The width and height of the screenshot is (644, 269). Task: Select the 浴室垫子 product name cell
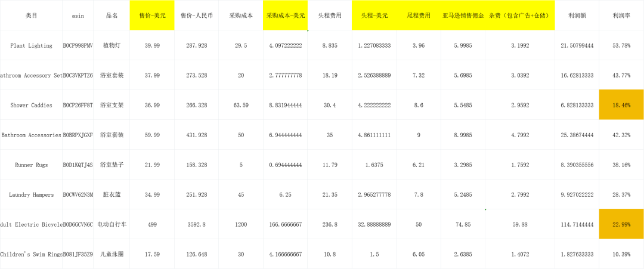coord(112,165)
